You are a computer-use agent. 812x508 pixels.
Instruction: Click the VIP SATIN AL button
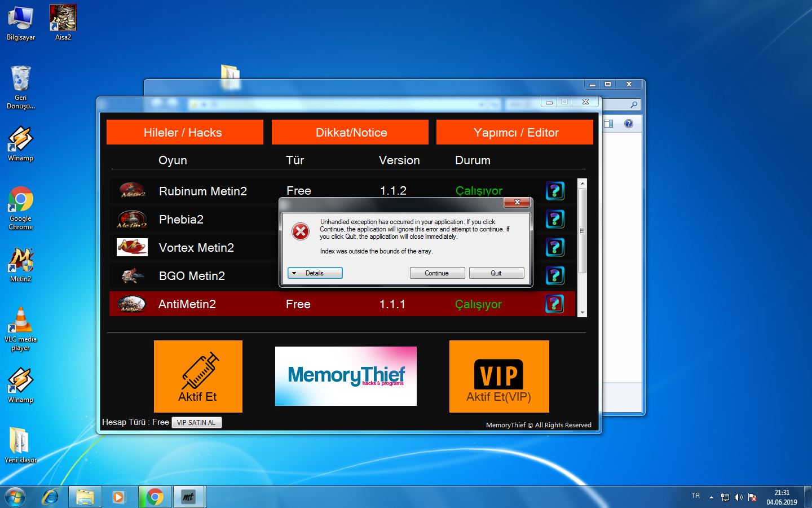pos(197,422)
